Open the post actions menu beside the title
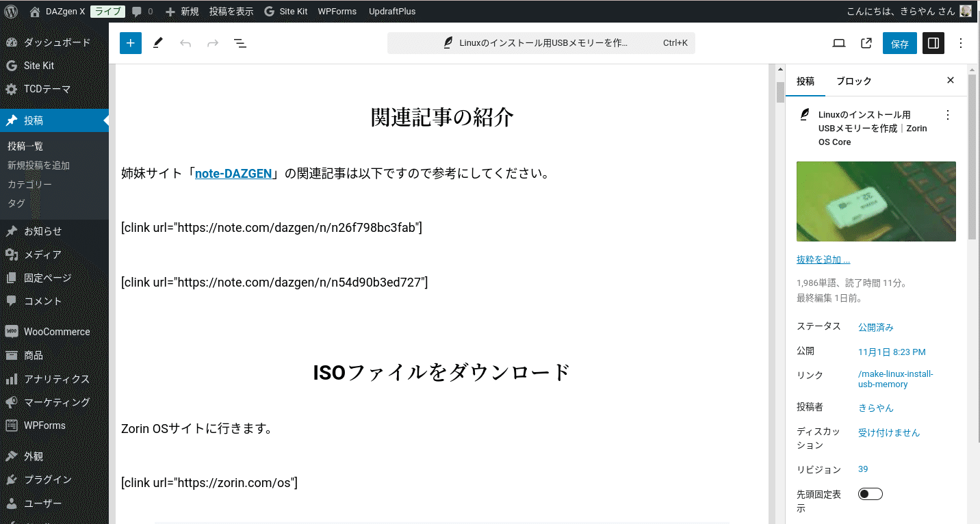This screenshot has width=980, height=524. tap(948, 114)
